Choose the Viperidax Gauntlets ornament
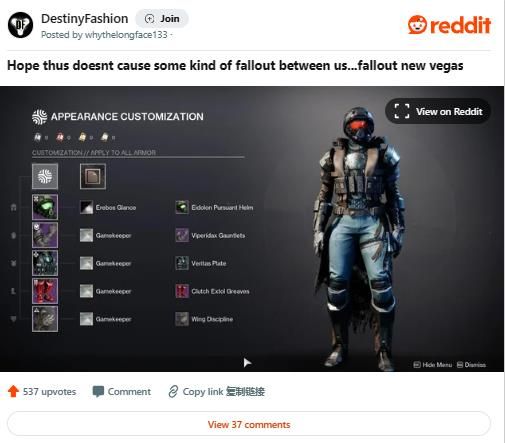This screenshot has height=443, width=505. pos(210,235)
